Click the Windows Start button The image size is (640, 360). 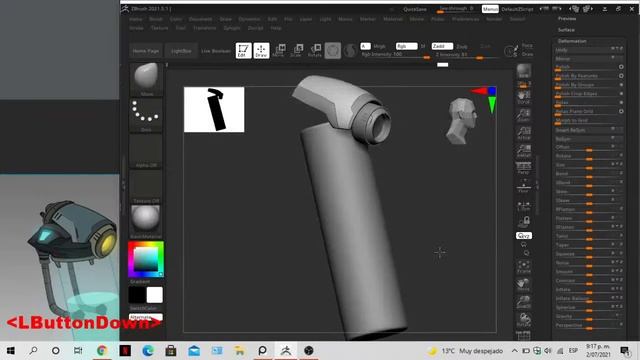tap(11, 350)
